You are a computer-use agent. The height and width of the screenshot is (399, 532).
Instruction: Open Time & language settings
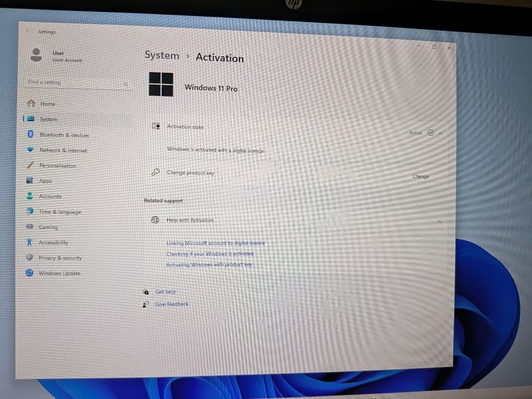[60, 212]
